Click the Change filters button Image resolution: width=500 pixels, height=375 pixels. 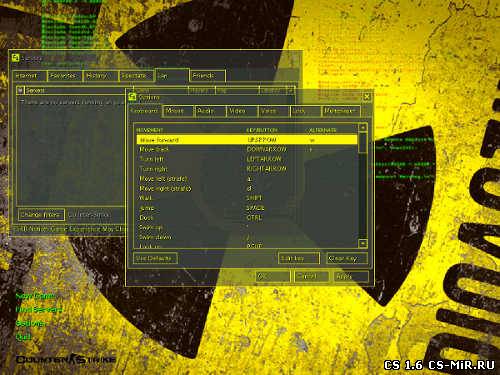pos(41,215)
